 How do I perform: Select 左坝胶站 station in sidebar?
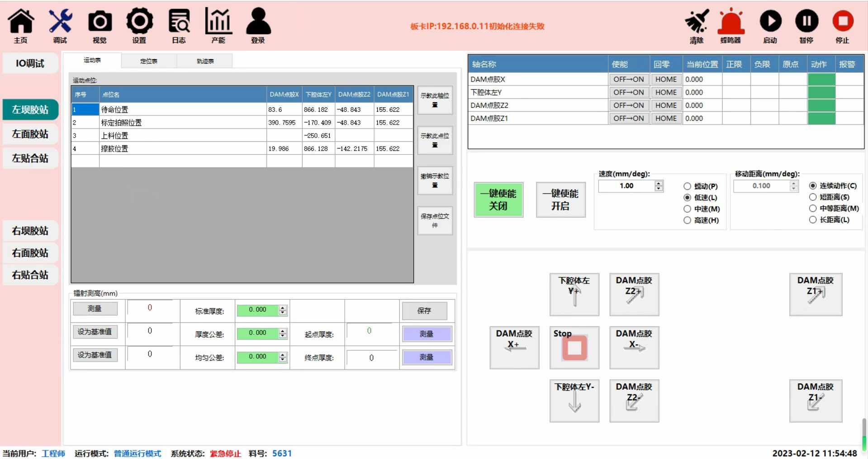[x=30, y=110]
